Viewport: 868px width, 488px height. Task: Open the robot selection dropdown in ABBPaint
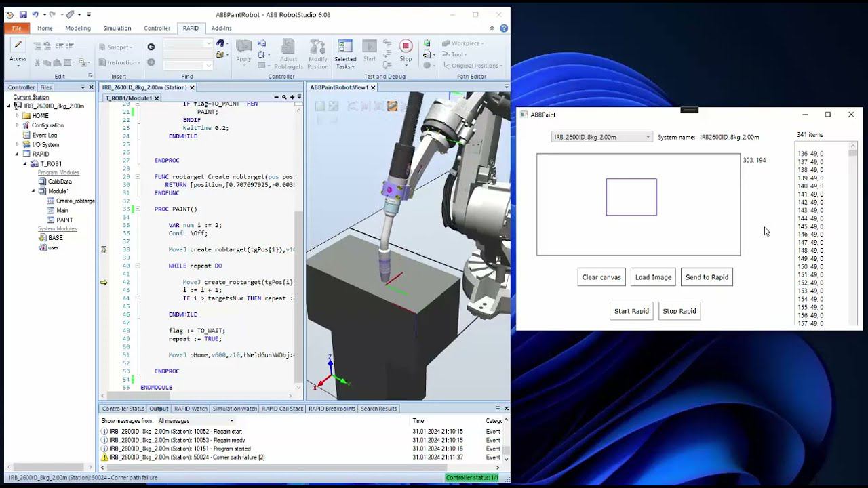pyautogui.click(x=601, y=137)
